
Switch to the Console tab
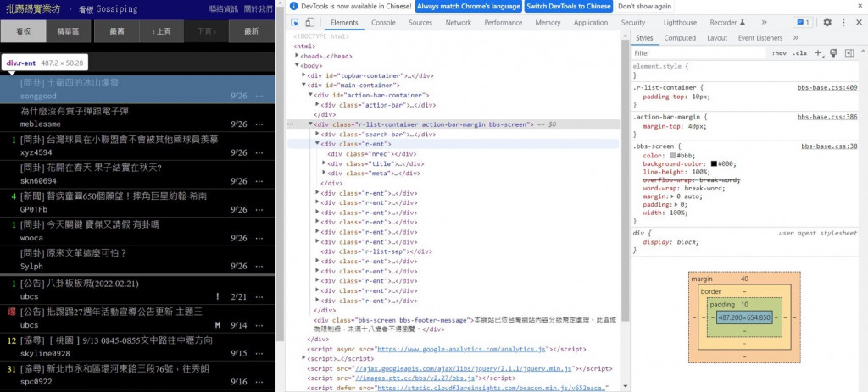pos(384,23)
